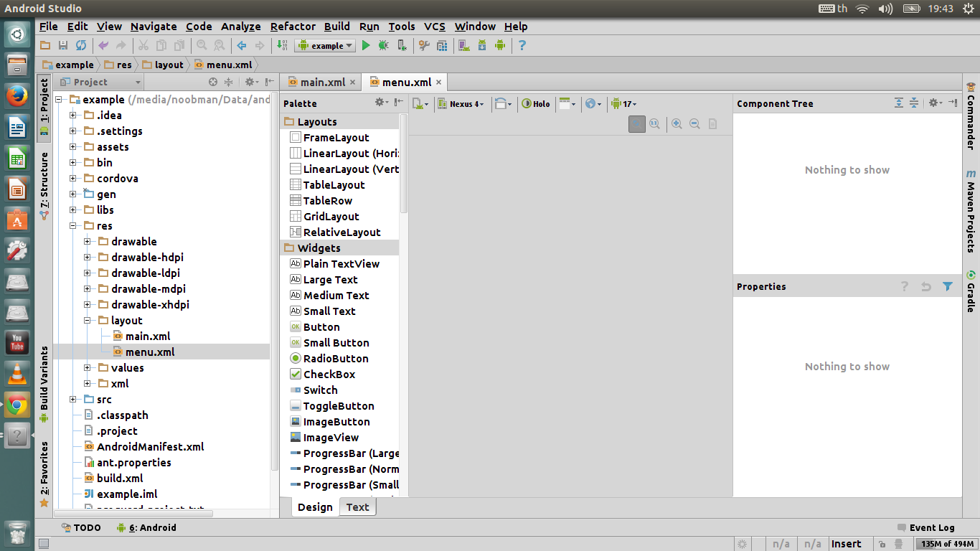Open the 6: Android tool window button

[146, 527]
